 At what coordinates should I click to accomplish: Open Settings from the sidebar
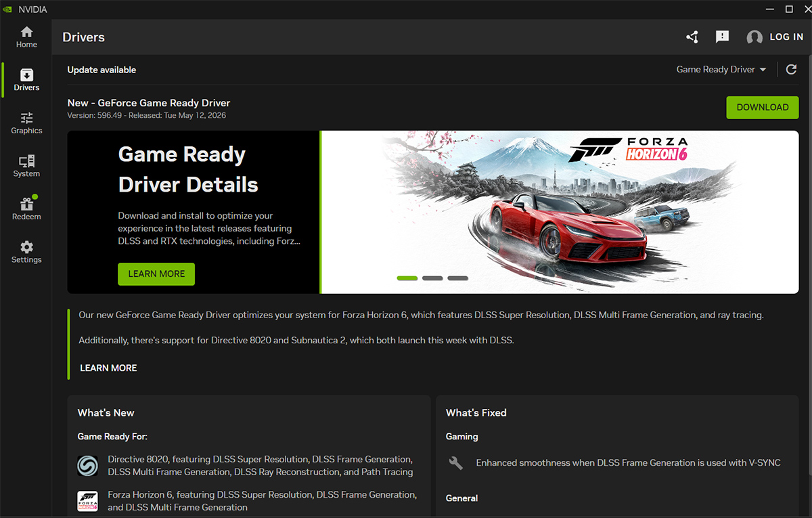[x=26, y=252]
